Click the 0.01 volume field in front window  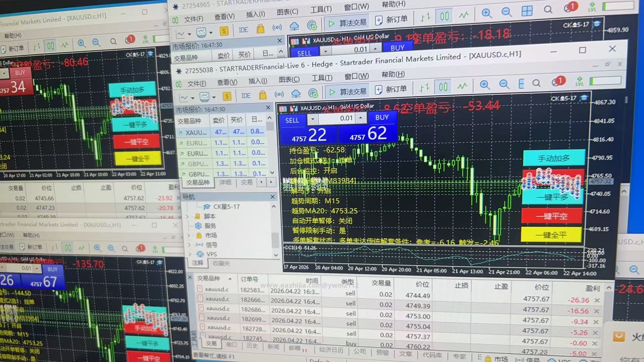pyautogui.click(x=337, y=118)
